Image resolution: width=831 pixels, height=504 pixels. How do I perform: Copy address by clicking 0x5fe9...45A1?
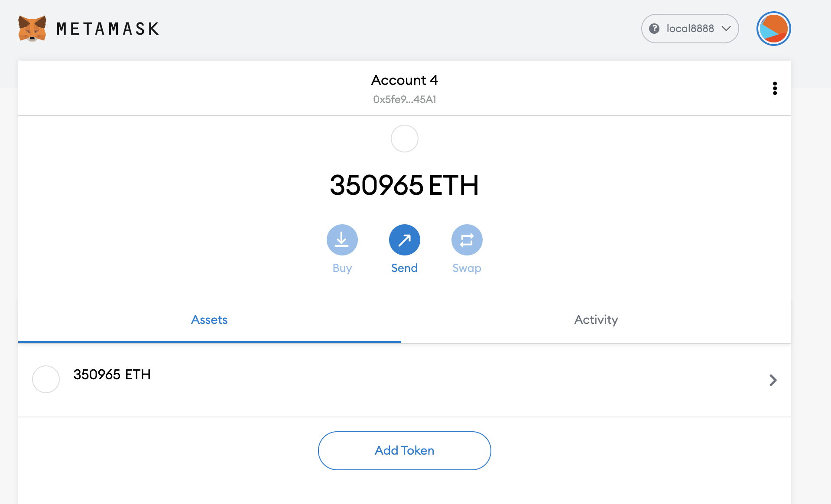coord(404,99)
